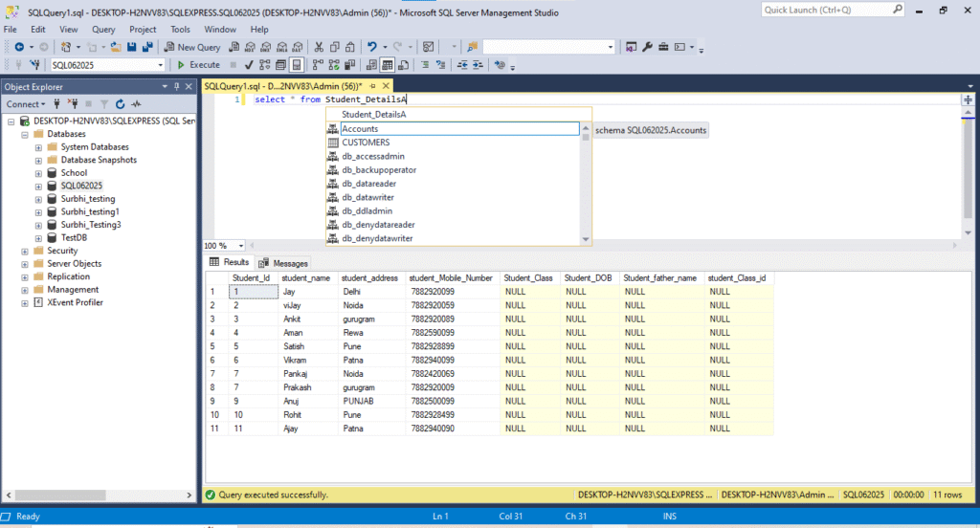This screenshot has height=528, width=980.
Task: Click the Parse query checkmark icon
Action: pos(249,65)
